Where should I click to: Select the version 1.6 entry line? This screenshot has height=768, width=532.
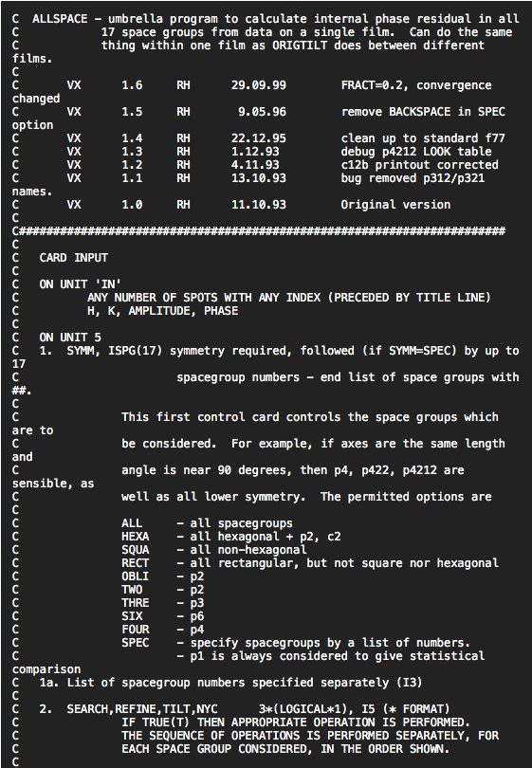pos(252,85)
